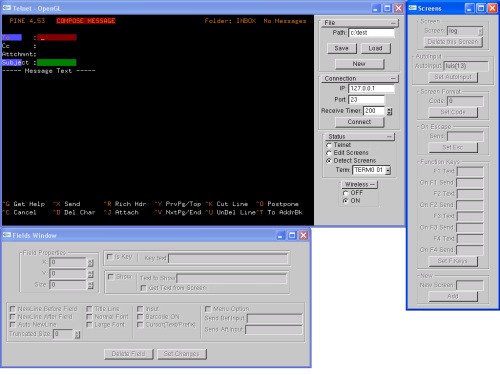This screenshot has height=375, width=500.
Task: Toggle Auto NewLine checkbox
Action: click(13, 325)
